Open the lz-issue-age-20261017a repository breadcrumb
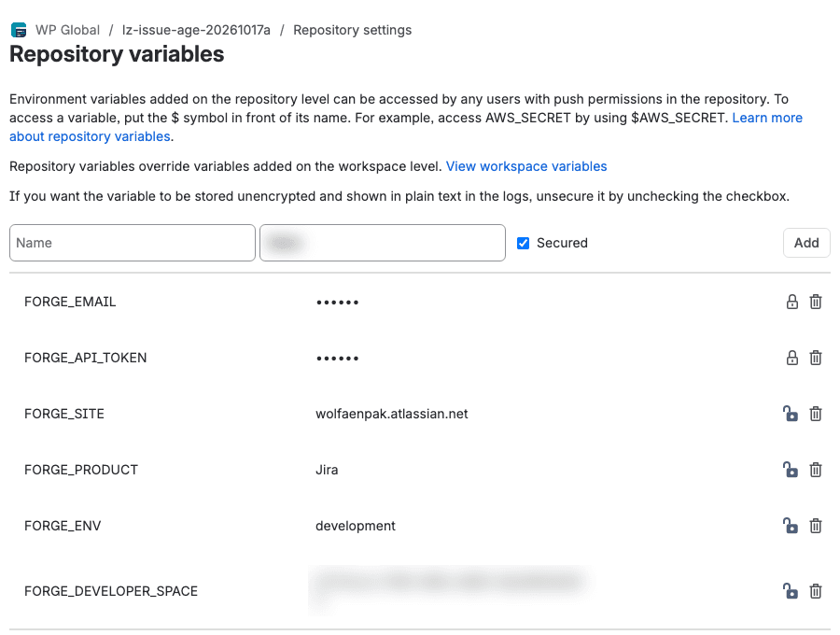Viewport: 840px width, 635px height. 196,30
